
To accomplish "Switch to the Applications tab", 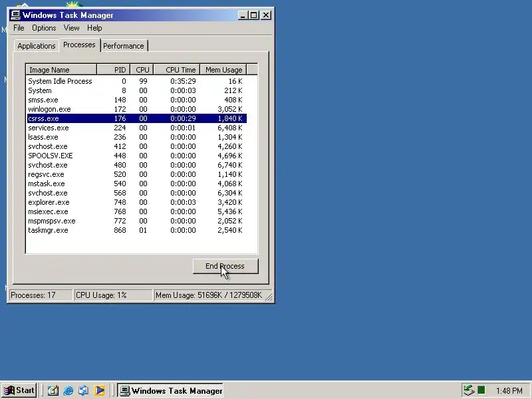I will click(x=37, y=46).
